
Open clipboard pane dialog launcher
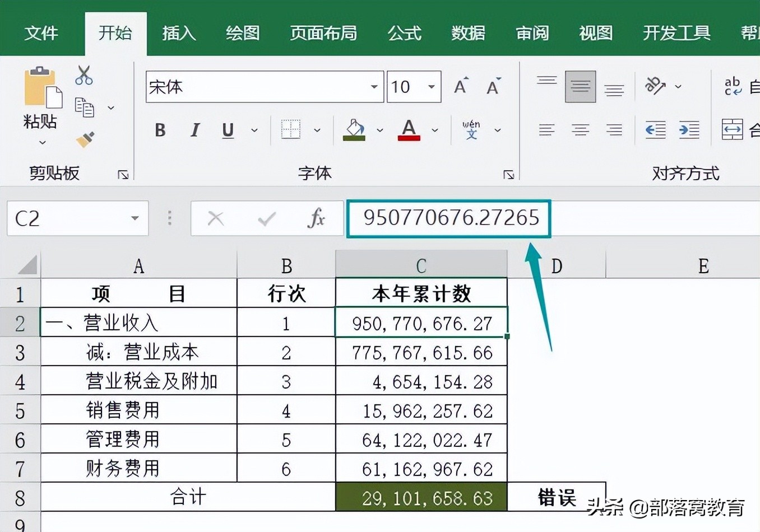coord(123,175)
